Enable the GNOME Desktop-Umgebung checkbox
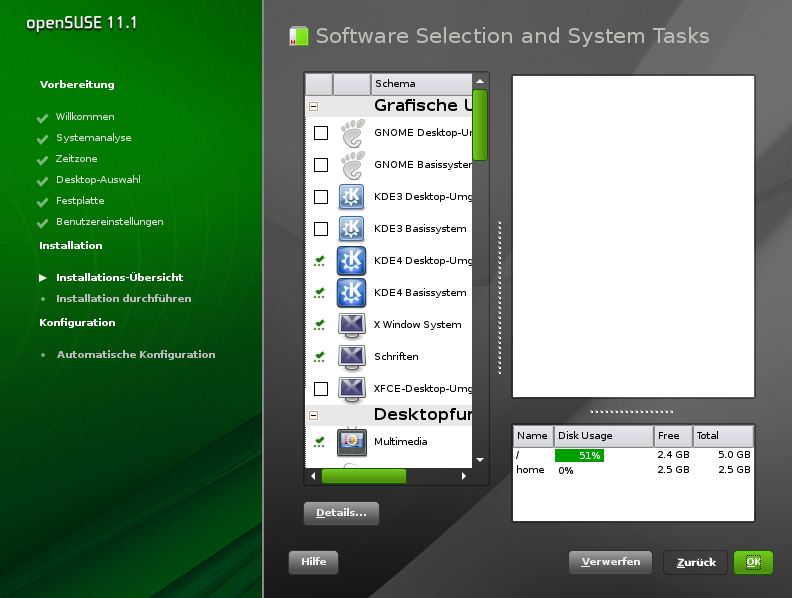The height and width of the screenshot is (598, 792). coord(321,133)
